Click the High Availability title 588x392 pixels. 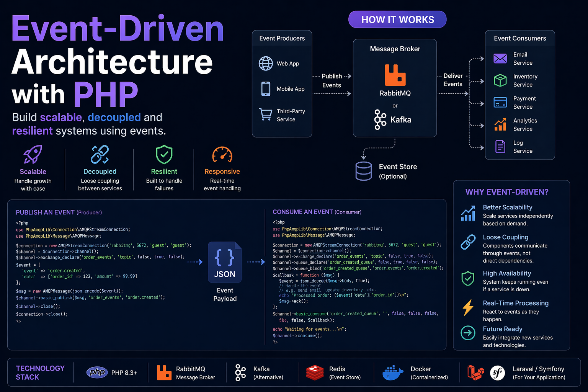point(507,273)
